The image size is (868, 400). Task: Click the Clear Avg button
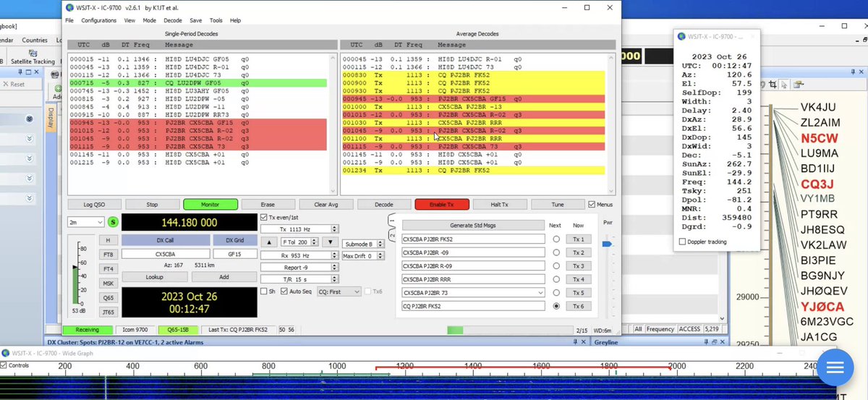coord(326,205)
